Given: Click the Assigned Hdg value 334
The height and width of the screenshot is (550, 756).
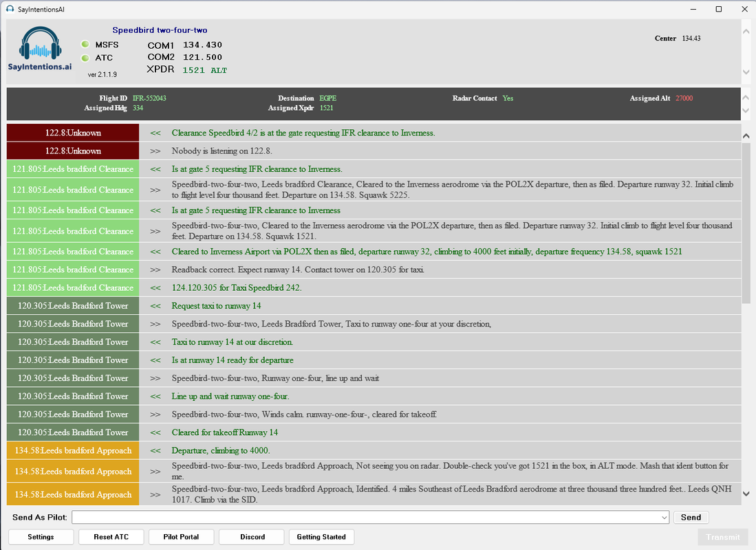Looking at the screenshot, I should pyautogui.click(x=138, y=108).
